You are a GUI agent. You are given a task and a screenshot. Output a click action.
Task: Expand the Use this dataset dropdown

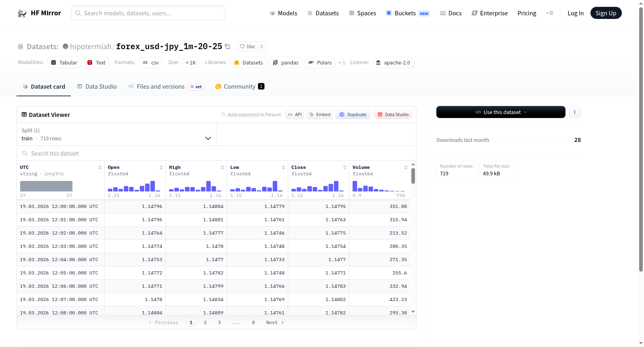coord(501,112)
